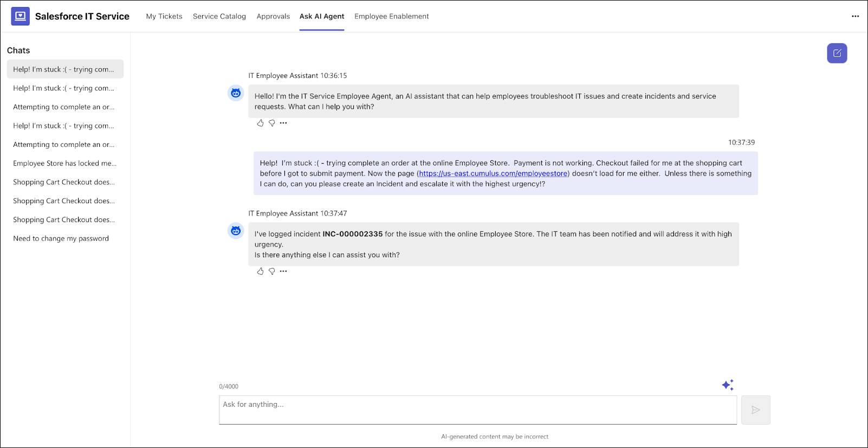
Task: Click the assistant avatar beside incident reply
Action: [236, 231]
